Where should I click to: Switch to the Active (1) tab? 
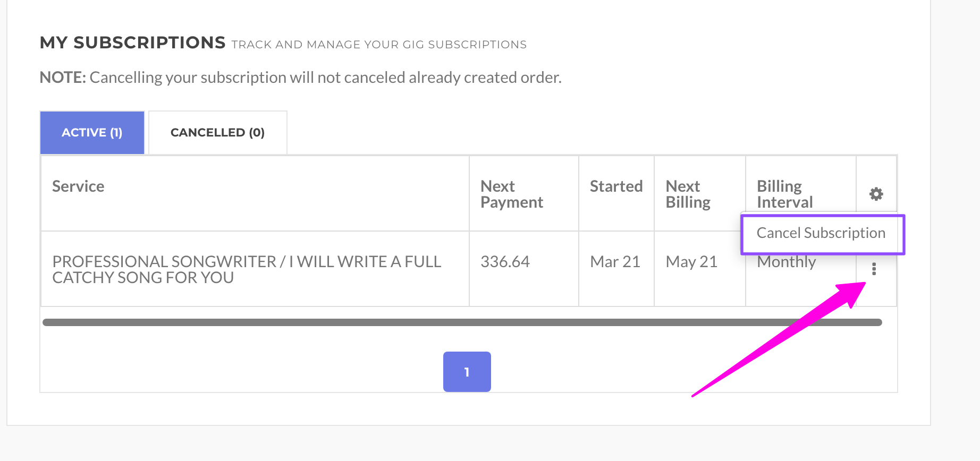(x=92, y=133)
